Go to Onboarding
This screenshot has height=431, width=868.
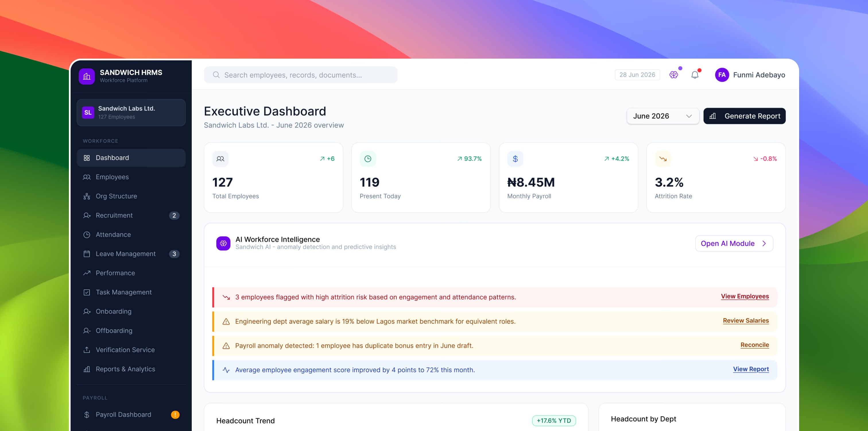pos(131,312)
